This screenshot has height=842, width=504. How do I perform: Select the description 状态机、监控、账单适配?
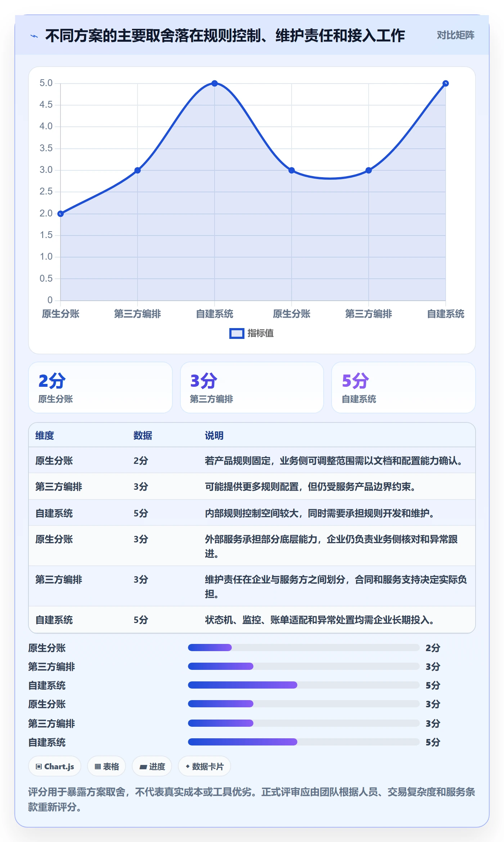point(320,620)
